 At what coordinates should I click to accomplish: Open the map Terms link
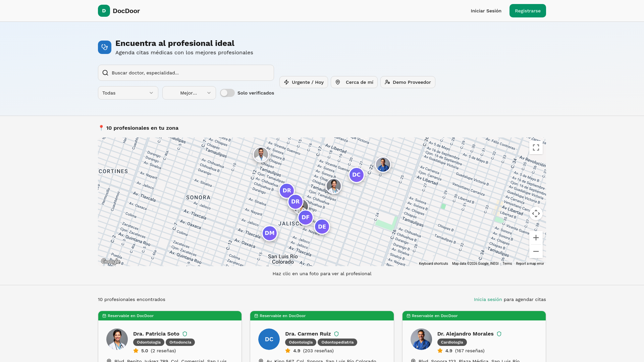(507, 263)
